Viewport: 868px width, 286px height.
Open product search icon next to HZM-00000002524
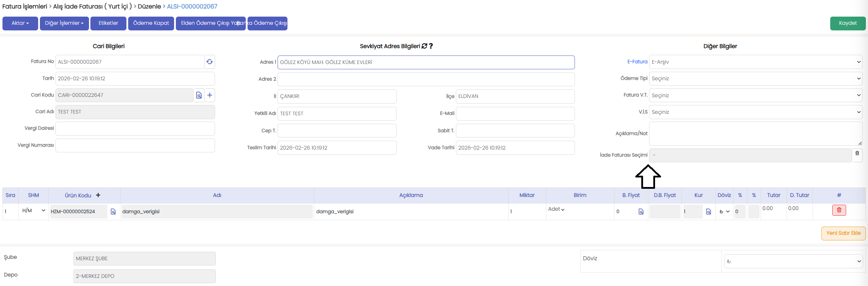tap(113, 211)
